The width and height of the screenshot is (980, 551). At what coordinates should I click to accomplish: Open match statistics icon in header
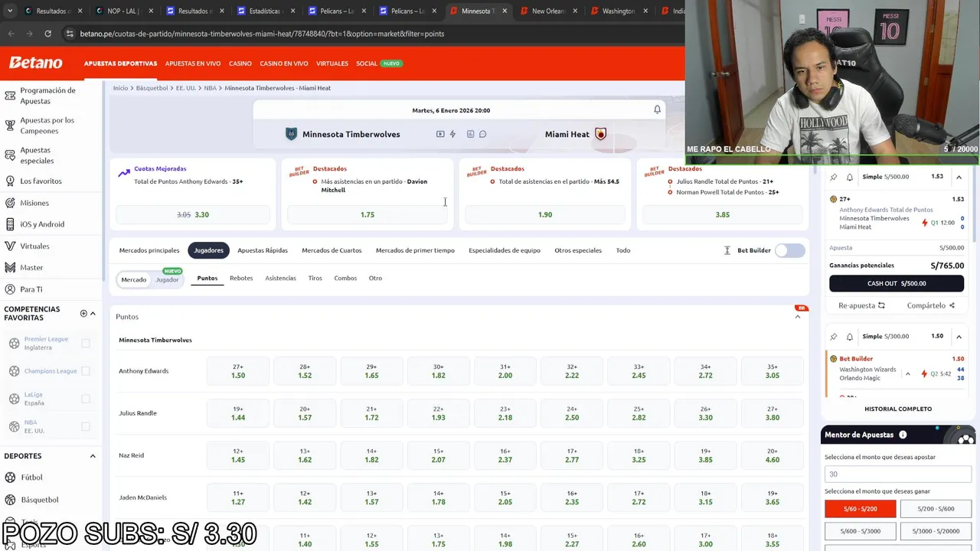(470, 134)
